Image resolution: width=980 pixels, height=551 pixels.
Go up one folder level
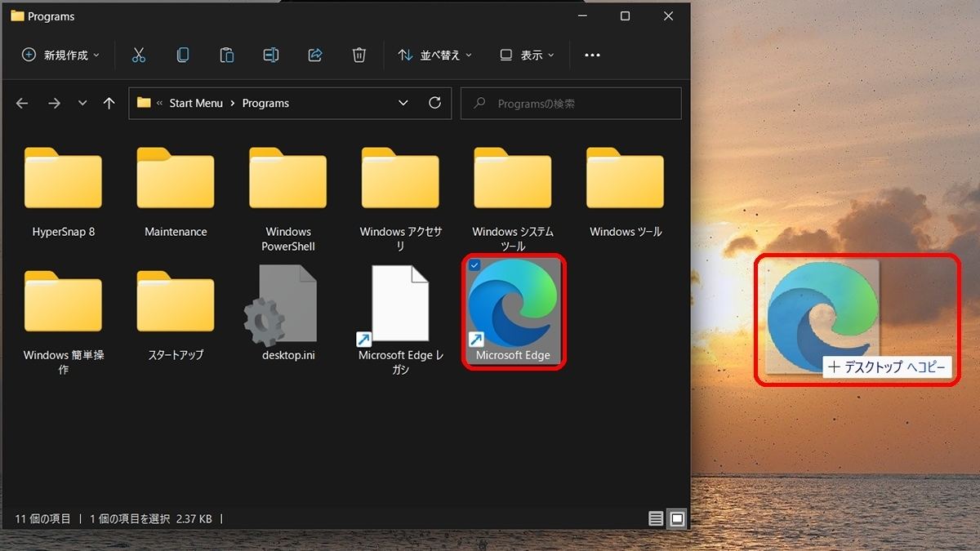click(x=109, y=104)
